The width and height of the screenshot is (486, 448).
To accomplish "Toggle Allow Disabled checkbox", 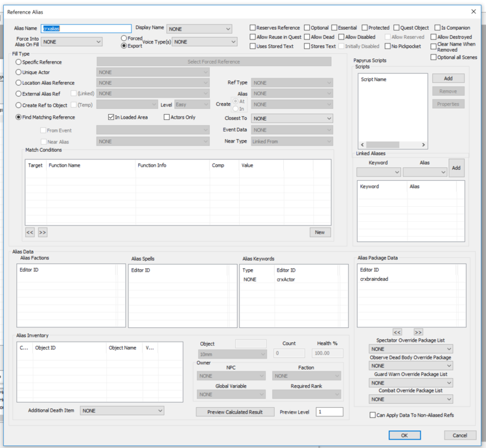I will [341, 37].
